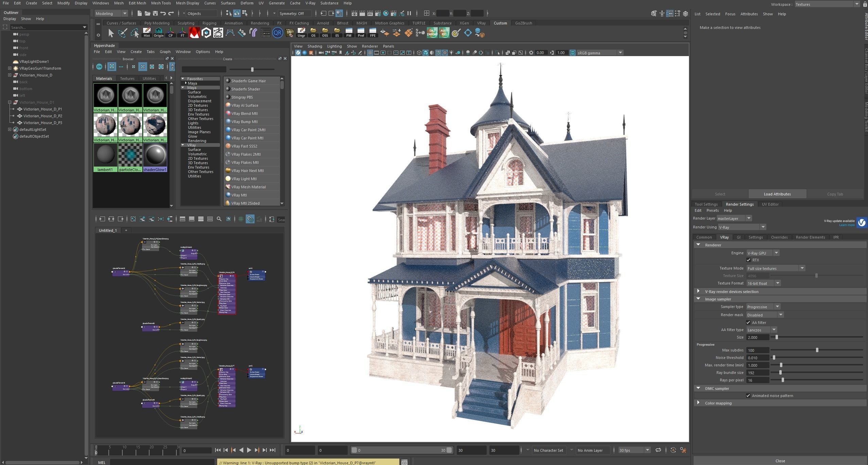Uncheck the AA filter checkbox
The image size is (868, 465).
click(x=748, y=323)
